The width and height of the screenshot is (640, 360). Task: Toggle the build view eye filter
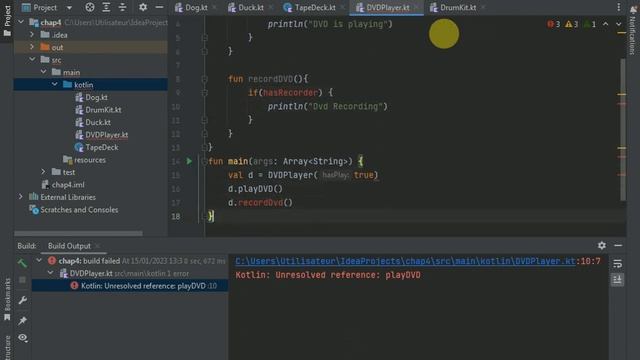point(22,338)
